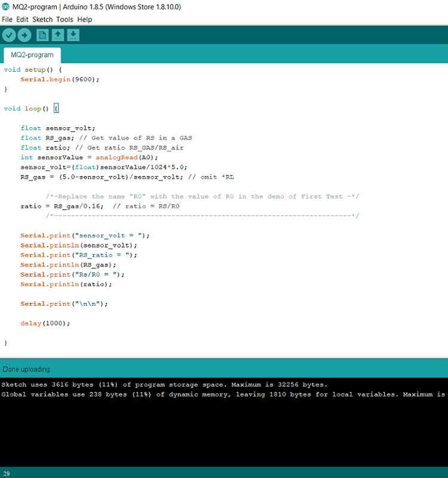Click the 'Global variables use 238 bytes' line
Viewport: 448px width, 478px height.
click(223, 394)
